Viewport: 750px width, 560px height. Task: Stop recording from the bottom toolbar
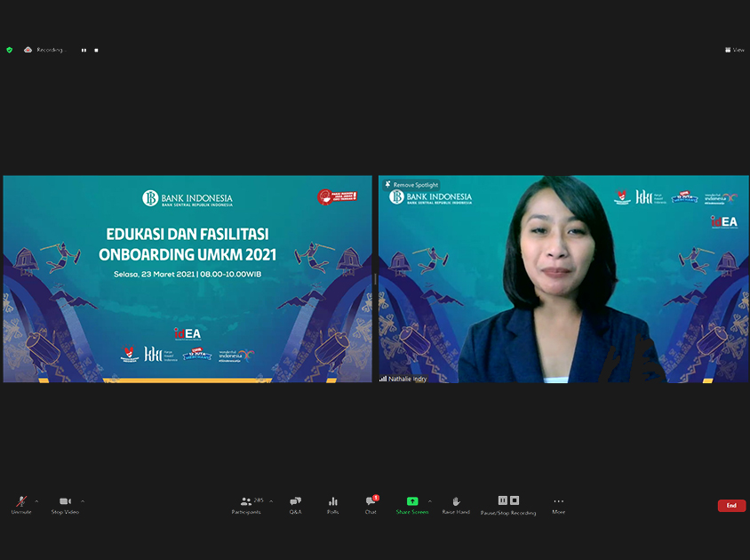[x=515, y=500]
